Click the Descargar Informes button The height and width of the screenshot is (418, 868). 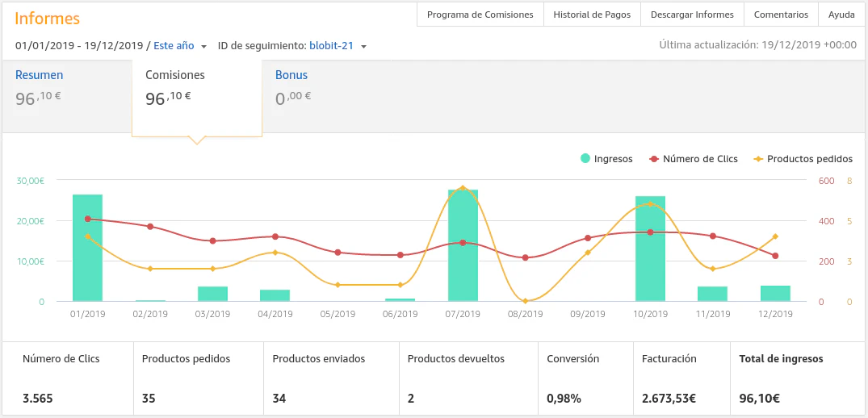[x=692, y=15]
